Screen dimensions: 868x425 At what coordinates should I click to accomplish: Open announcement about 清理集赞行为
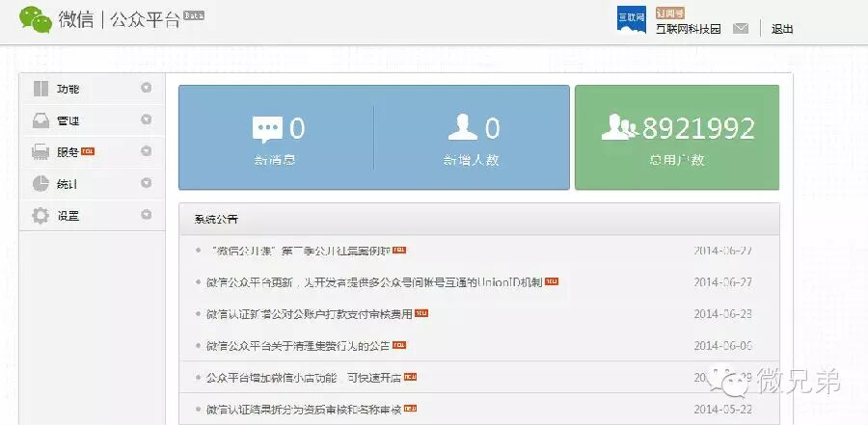298,346
